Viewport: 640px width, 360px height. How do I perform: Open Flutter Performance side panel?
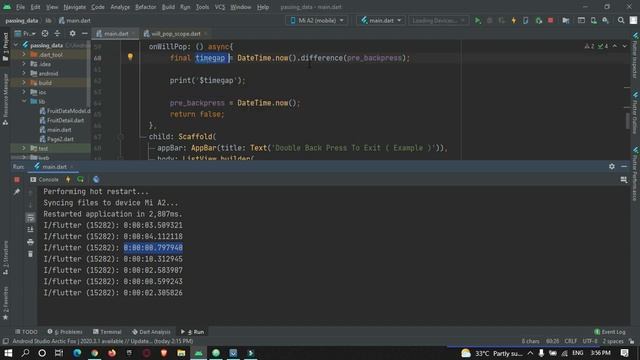pos(635,174)
